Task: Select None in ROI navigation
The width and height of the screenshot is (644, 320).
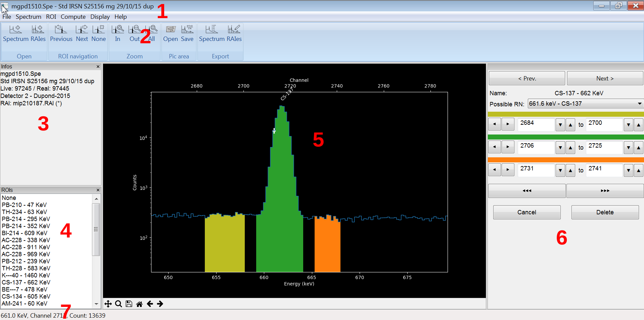Action: tap(98, 34)
